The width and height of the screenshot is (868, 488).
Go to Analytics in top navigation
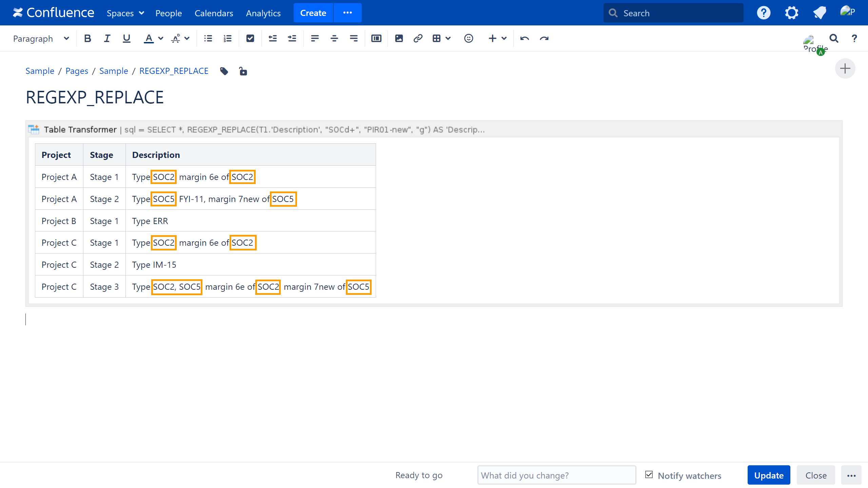click(x=263, y=13)
